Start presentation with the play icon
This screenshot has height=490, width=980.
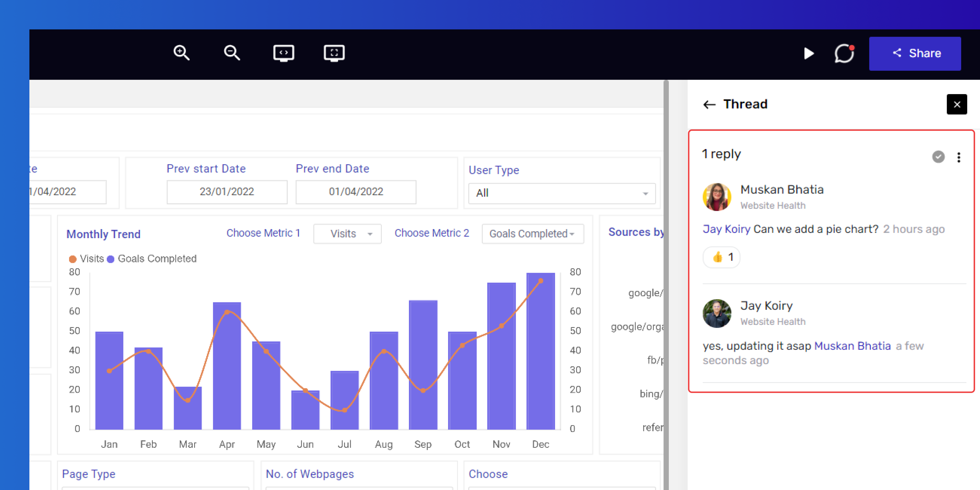click(809, 53)
